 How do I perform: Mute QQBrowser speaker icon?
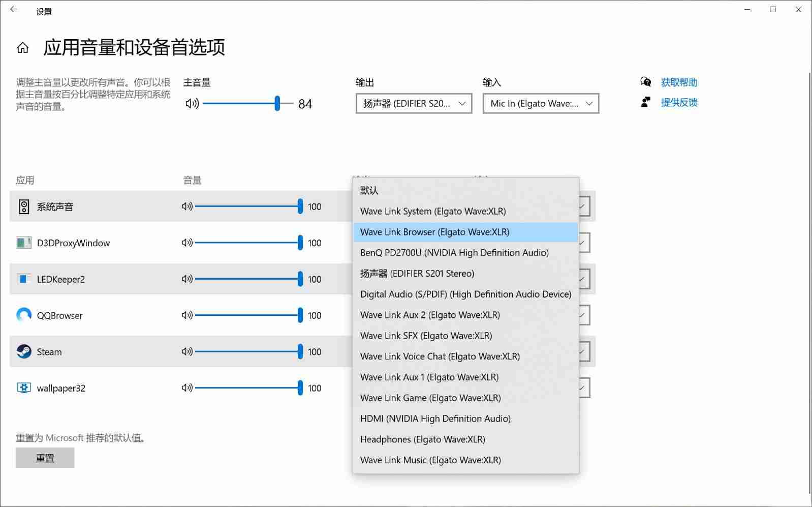pos(187,315)
